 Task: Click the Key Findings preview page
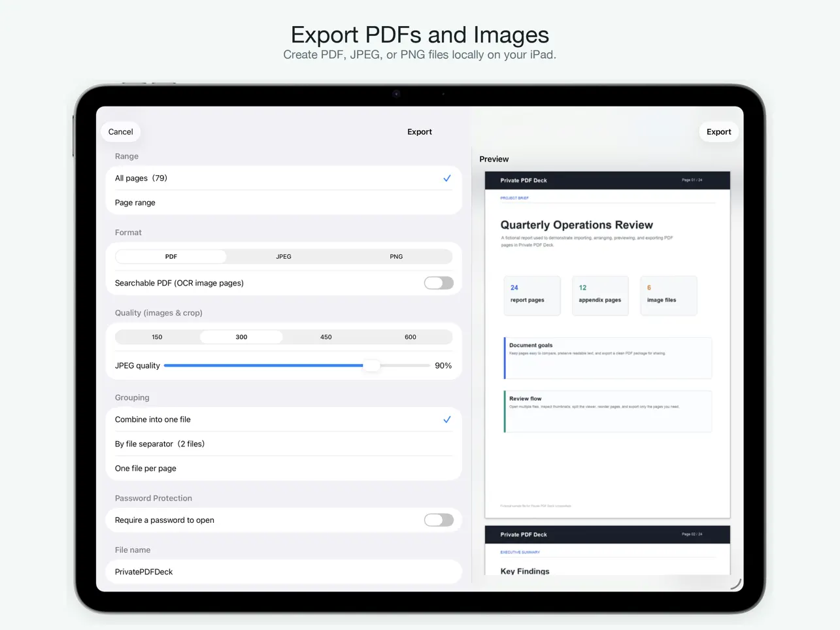click(x=607, y=550)
